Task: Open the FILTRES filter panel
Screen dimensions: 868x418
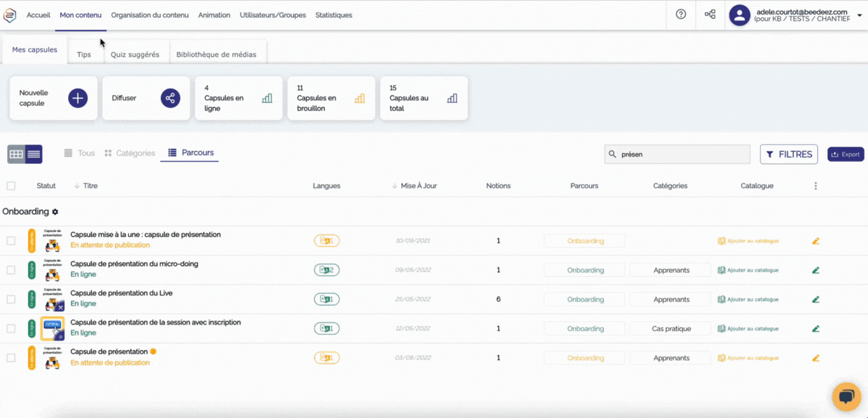Action: (789, 154)
